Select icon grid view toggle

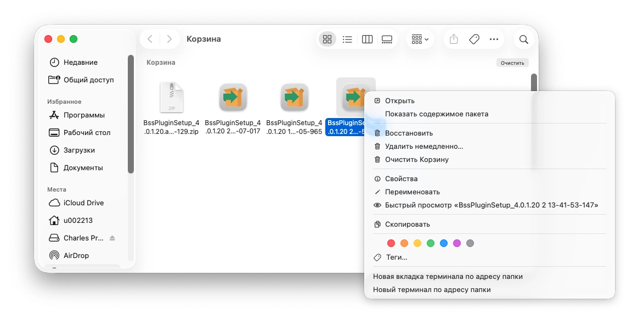(x=327, y=40)
